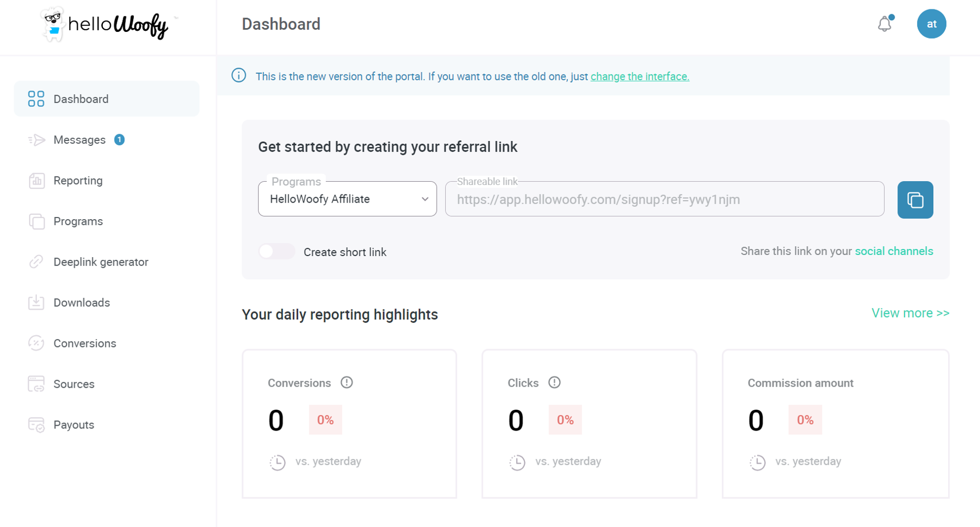Click the Shareable link input field
Viewport: 980px width, 527px height.
[x=665, y=199]
